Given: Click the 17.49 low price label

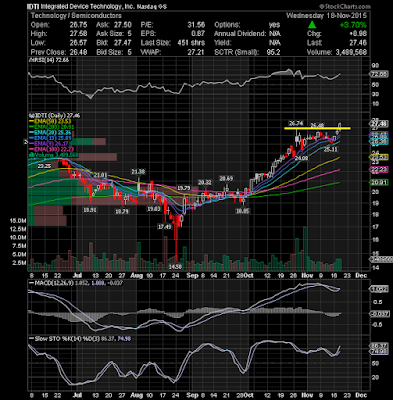Looking at the screenshot, I should click(x=164, y=226).
